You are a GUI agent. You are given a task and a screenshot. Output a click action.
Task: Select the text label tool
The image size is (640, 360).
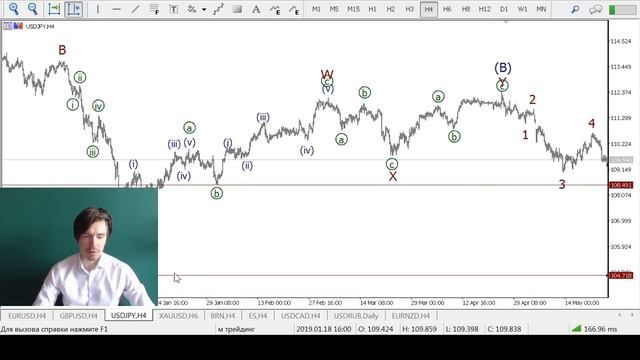click(173, 9)
